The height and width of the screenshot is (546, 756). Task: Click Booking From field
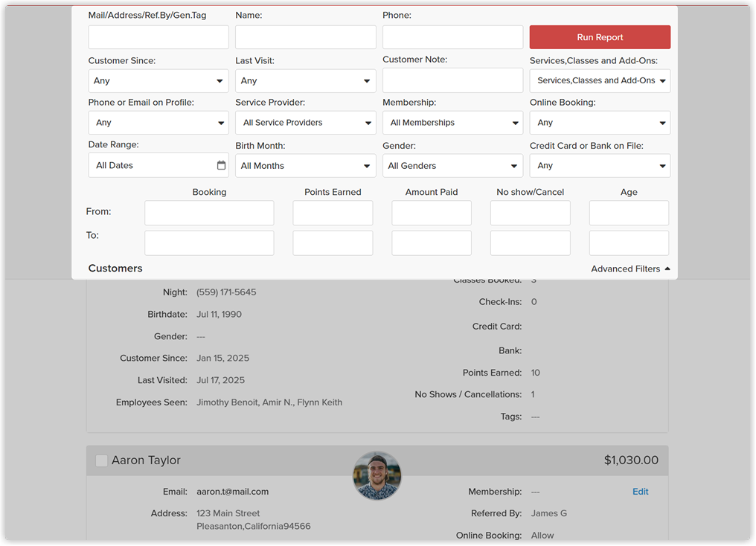click(209, 213)
